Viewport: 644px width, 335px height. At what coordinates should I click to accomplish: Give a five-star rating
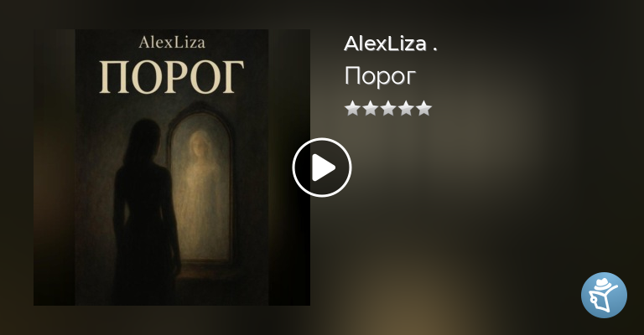[x=423, y=109]
